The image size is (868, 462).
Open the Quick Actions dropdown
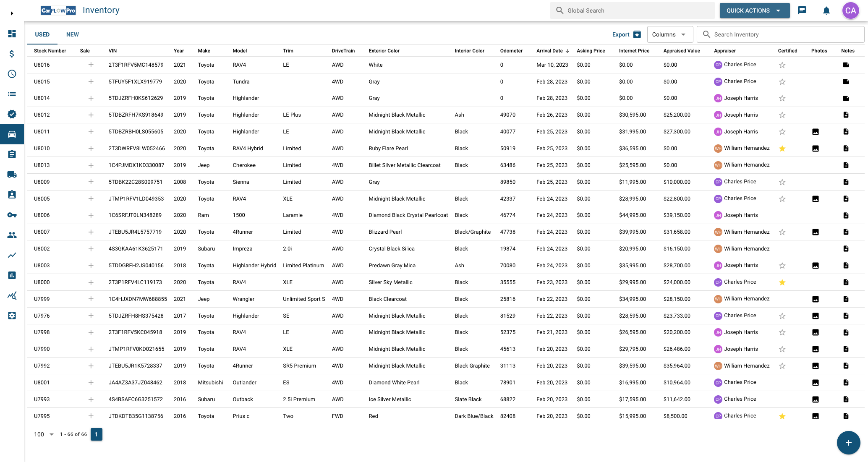tap(754, 10)
